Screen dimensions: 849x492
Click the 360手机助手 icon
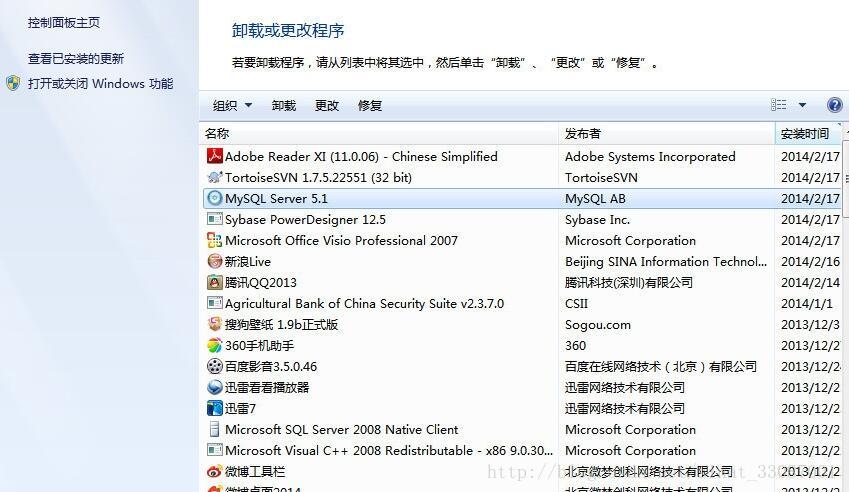(x=214, y=345)
